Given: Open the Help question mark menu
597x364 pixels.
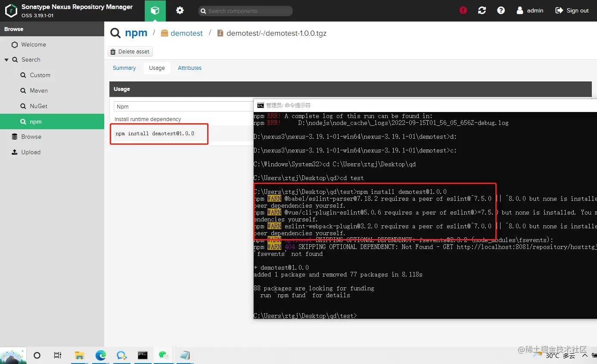Looking at the screenshot, I should click(501, 10).
